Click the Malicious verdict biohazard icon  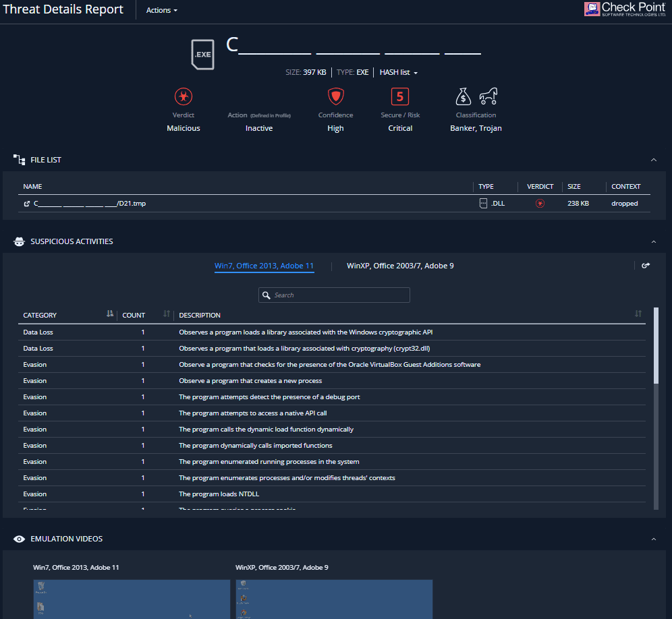pyautogui.click(x=183, y=97)
